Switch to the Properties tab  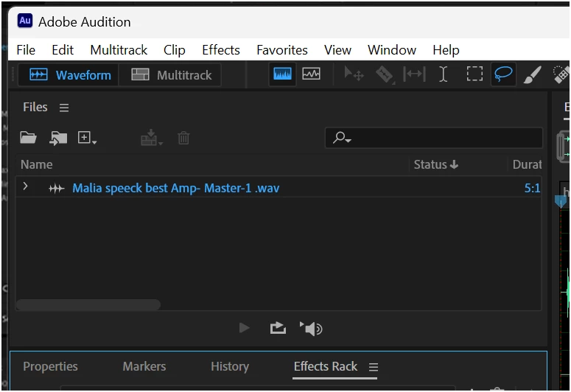50,366
